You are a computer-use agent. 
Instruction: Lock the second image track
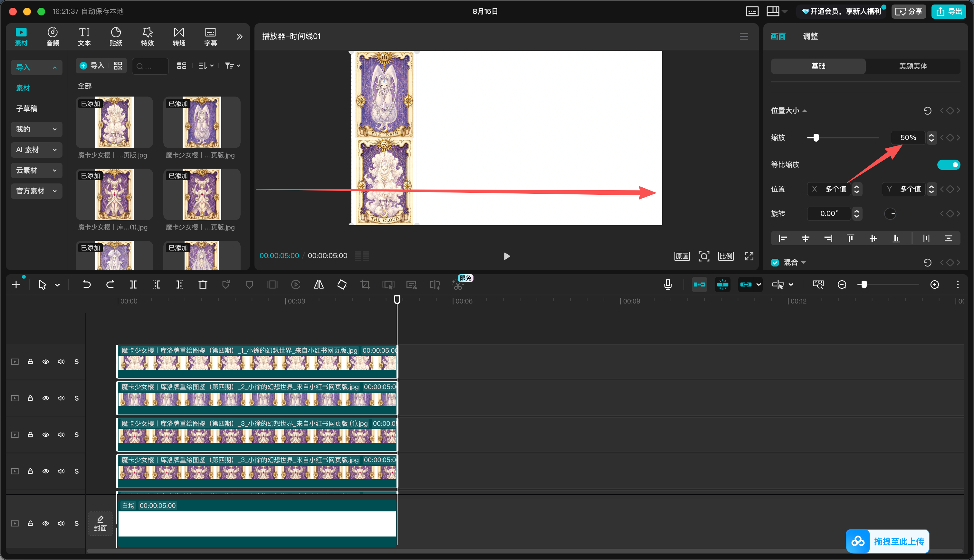tap(30, 398)
